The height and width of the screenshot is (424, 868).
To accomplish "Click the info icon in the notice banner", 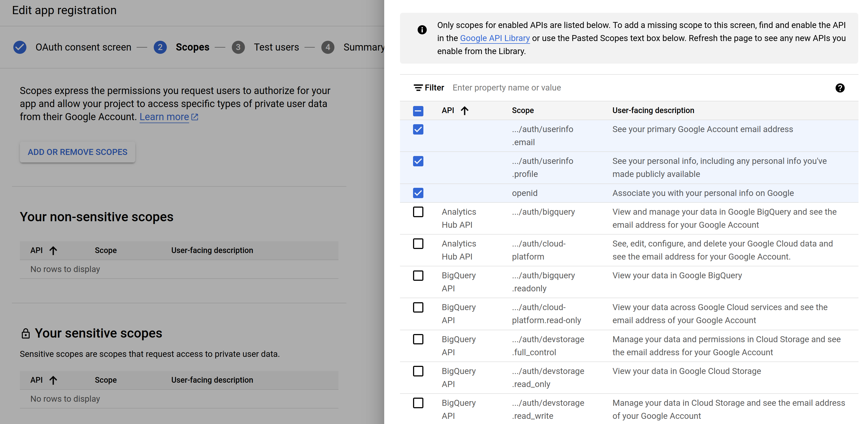I will tap(422, 30).
